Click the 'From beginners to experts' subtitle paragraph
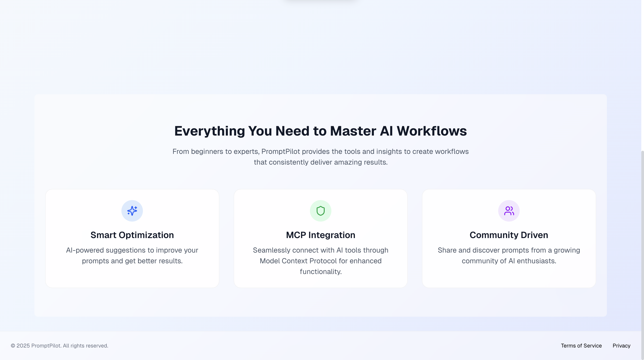This screenshot has width=644, height=360. 320,157
